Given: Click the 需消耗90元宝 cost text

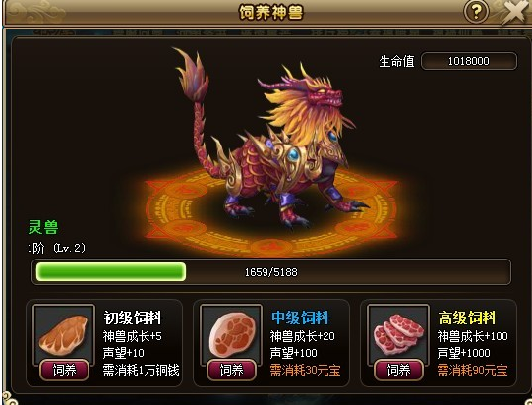Looking at the screenshot, I should click(472, 370).
